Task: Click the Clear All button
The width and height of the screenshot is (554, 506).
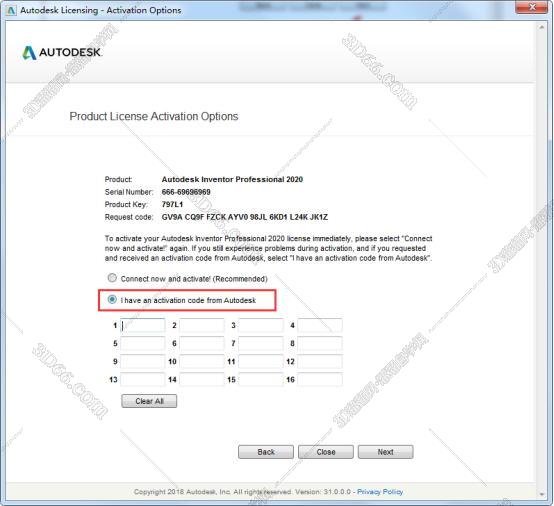Action: tap(149, 401)
